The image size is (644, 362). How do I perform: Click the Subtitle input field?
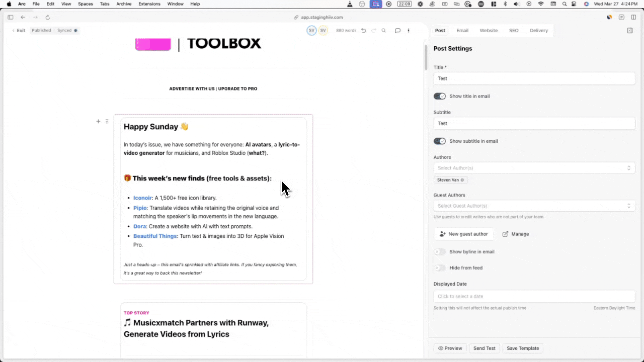coord(534,123)
